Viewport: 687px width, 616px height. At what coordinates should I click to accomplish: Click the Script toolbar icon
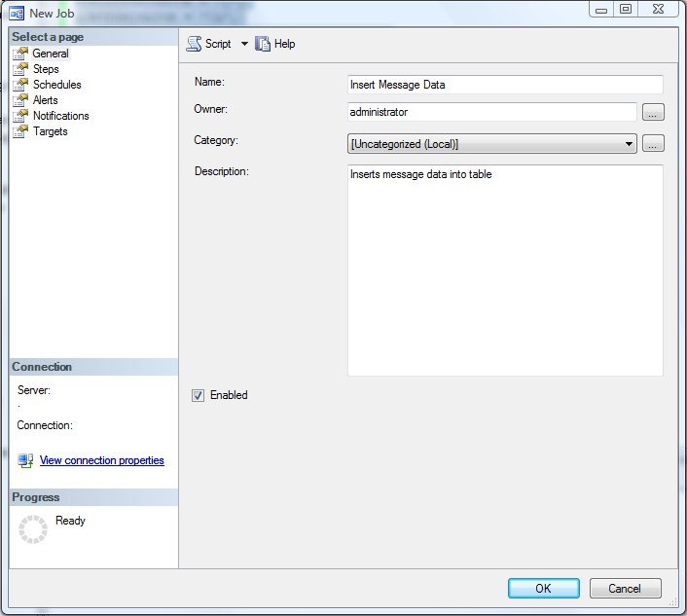coord(194,44)
